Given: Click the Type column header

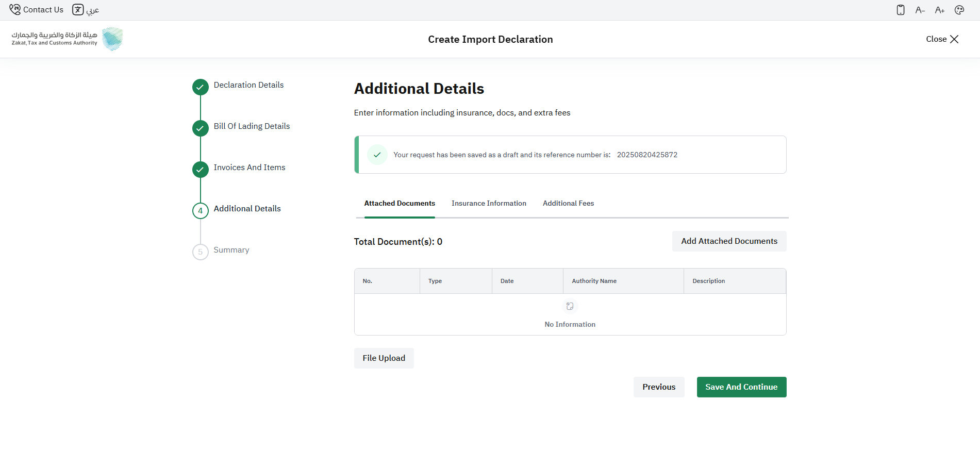Looking at the screenshot, I should click(456, 281).
